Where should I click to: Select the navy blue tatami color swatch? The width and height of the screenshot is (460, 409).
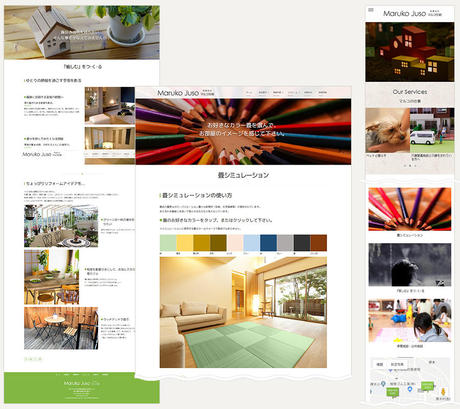[x=268, y=243]
